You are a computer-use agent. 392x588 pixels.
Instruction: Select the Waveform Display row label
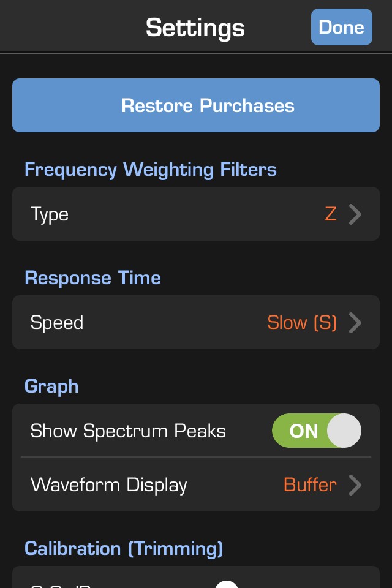click(x=109, y=485)
